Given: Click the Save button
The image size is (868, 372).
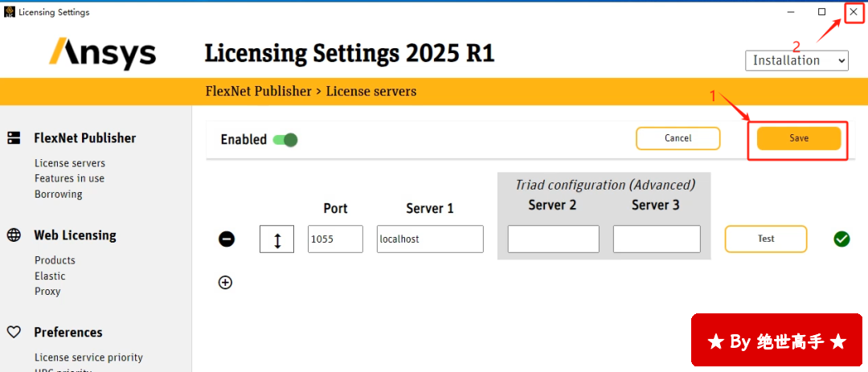Looking at the screenshot, I should [x=799, y=138].
